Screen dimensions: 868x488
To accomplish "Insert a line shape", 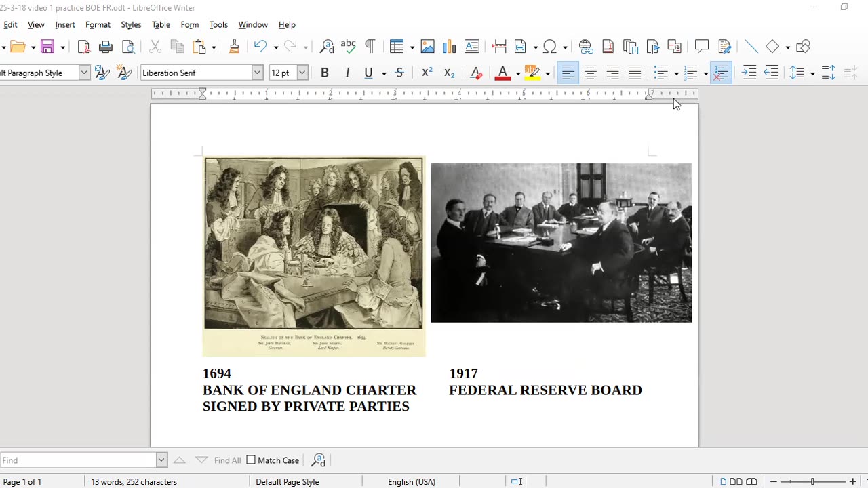I will click(x=751, y=47).
